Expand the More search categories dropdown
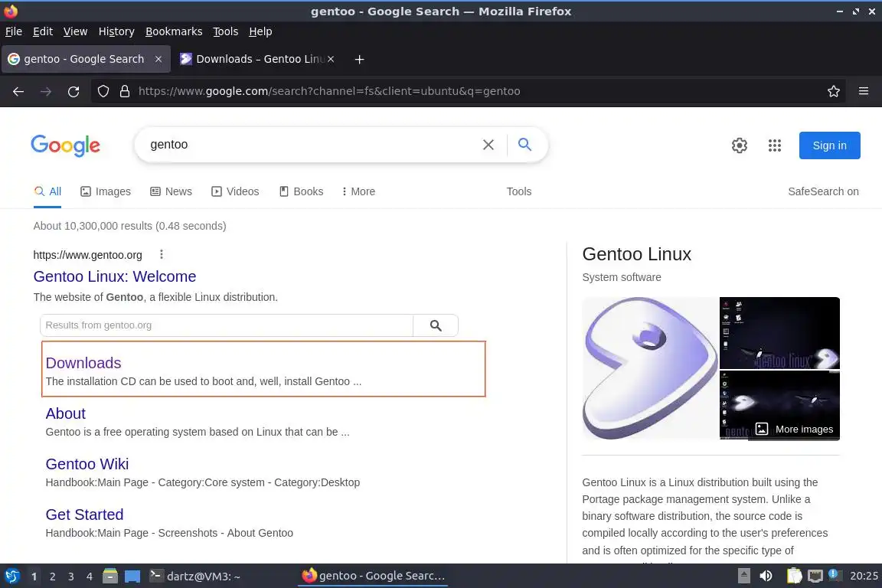Viewport: 882px width, 588px height. (x=358, y=191)
